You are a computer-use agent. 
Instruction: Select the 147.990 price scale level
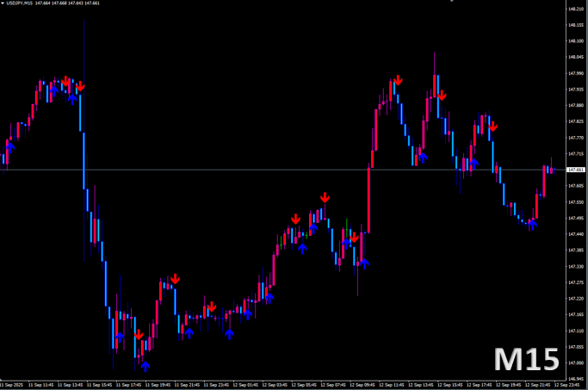click(x=575, y=73)
